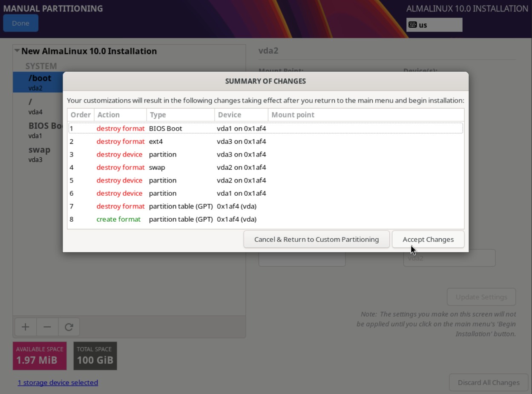Viewport: 532px width, 394px height.
Task: Click the ALMALINUX 10.0 INSTALLATION label
Action: pyautogui.click(x=467, y=9)
